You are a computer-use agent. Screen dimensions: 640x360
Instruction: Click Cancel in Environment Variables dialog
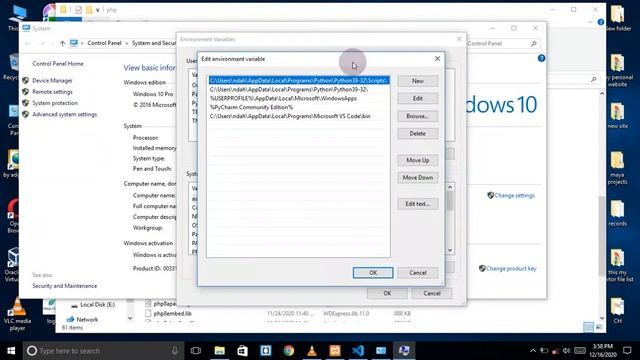click(432, 293)
